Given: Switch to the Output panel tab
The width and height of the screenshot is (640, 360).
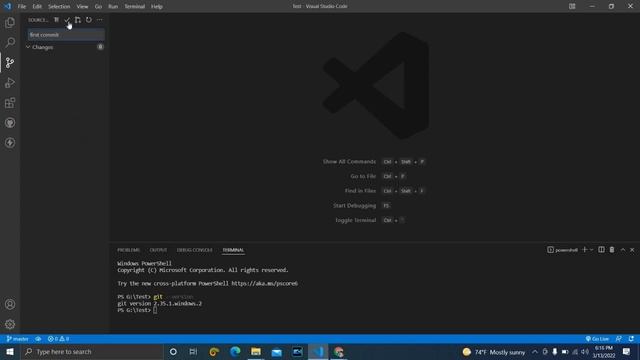Looking at the screenshot, I should click(158, 250).
